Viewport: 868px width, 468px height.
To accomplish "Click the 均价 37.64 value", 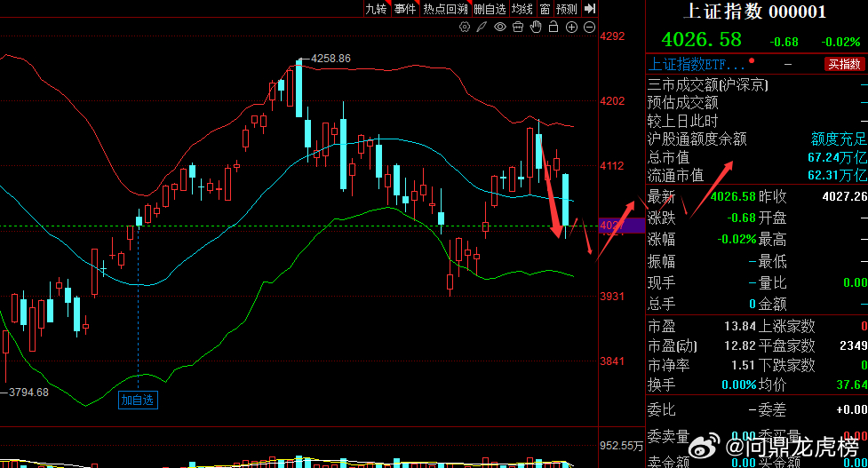I will click(x=851, y=385).
